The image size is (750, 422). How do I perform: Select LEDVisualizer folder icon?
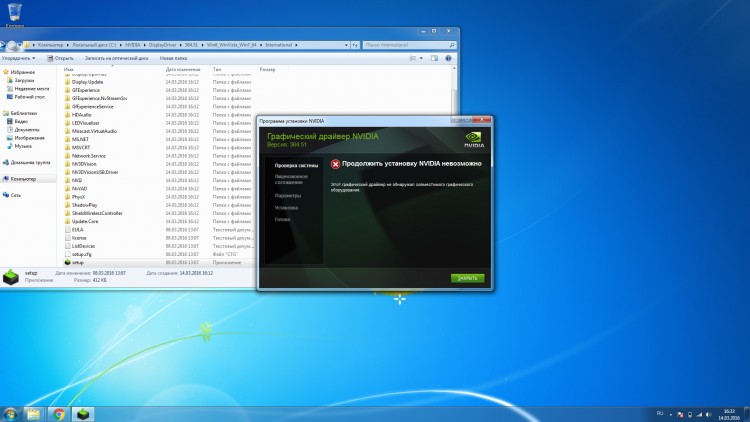coord(67,123)
